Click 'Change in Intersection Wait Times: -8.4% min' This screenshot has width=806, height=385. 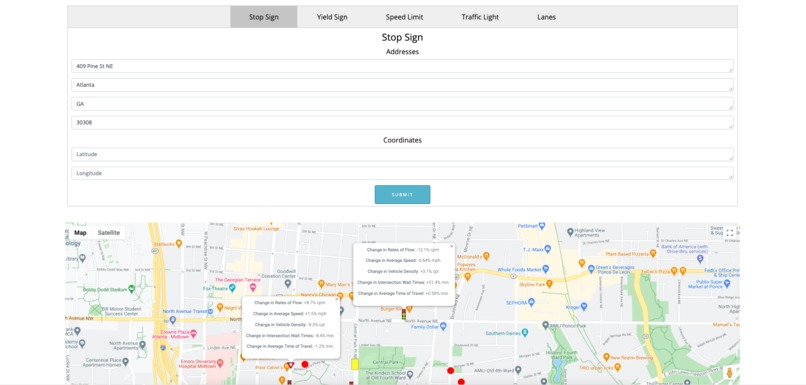coord(289,336)
